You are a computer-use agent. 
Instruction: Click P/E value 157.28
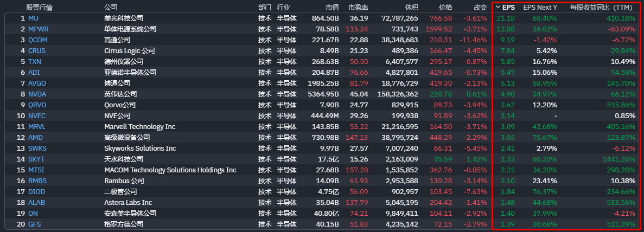tap(358, 170)
